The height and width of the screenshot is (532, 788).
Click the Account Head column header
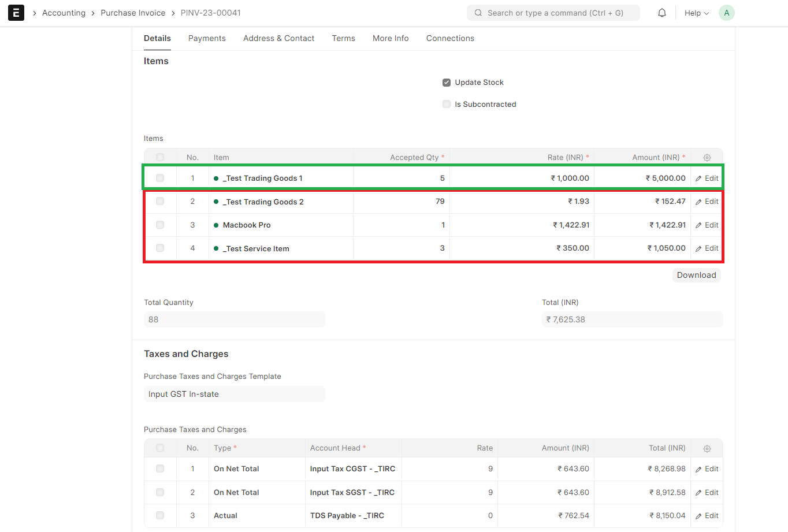354,448
